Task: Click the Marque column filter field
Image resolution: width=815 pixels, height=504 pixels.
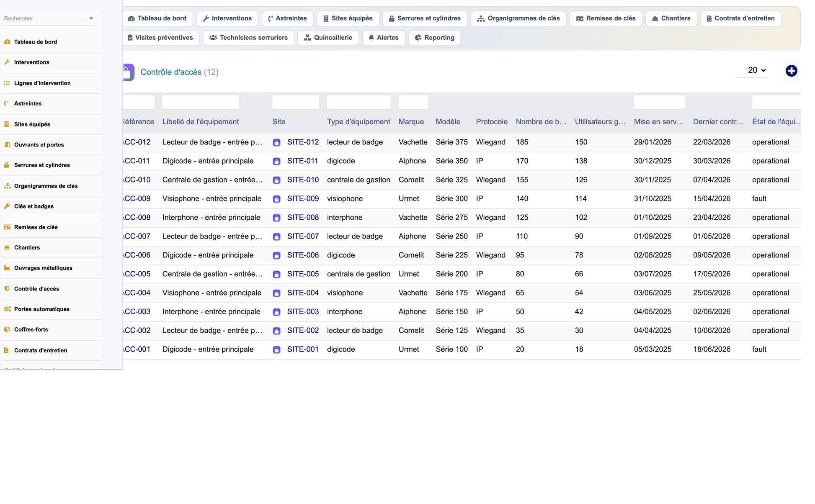Action: pyautogui.click(x=413, y=102)
